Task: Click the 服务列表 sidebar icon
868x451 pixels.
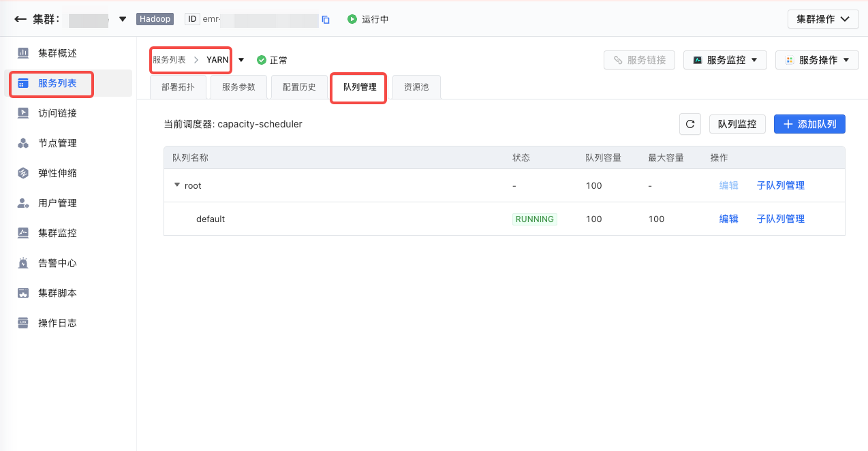Action: (23, 83)
